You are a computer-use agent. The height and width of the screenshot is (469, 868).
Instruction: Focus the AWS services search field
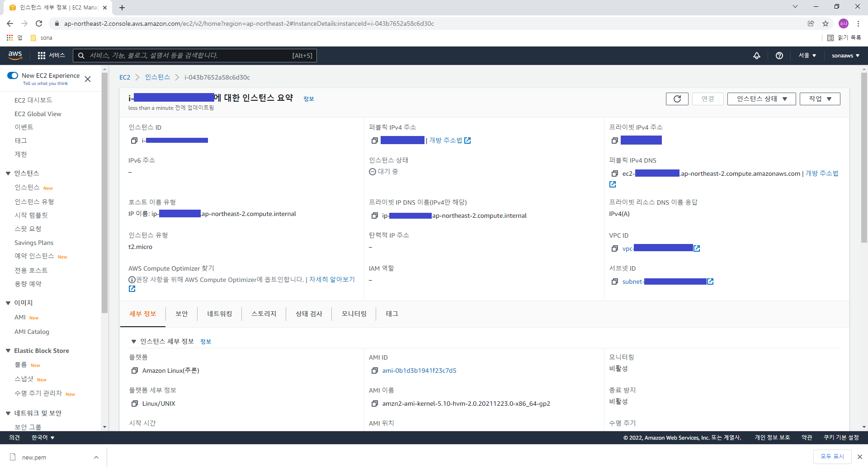[x=195, y=56]
